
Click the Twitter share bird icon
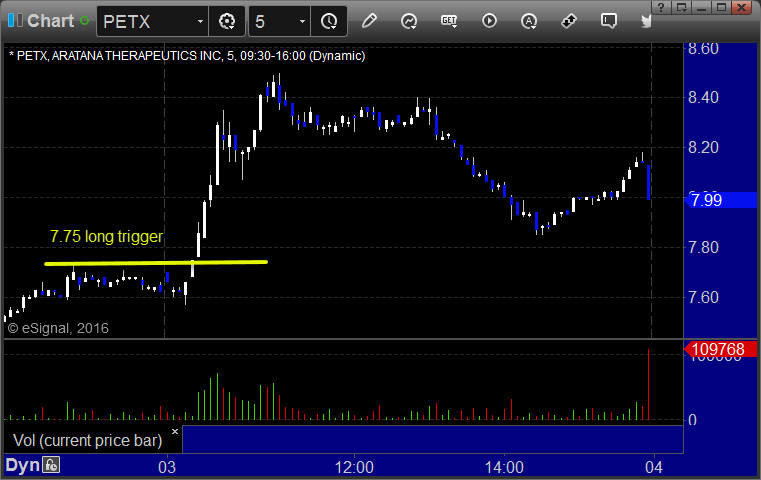coord(646,21)
